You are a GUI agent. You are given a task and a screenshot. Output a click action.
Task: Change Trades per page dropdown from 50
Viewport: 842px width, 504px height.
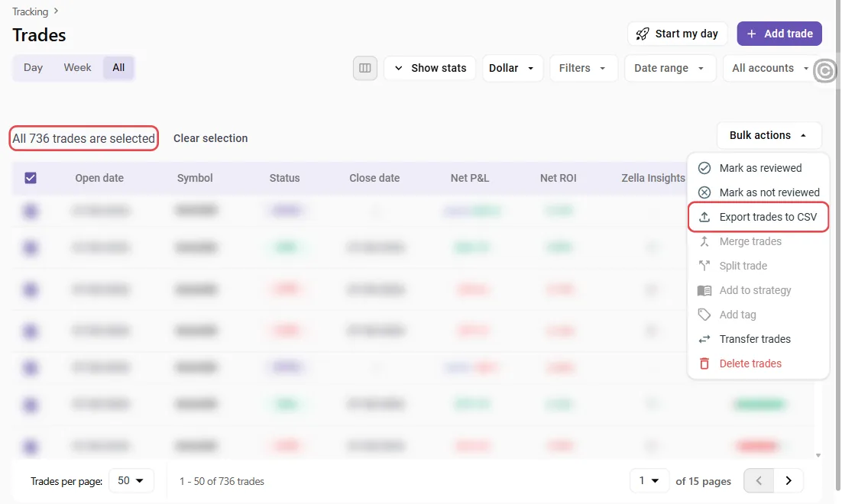click(x=131, y=480)
